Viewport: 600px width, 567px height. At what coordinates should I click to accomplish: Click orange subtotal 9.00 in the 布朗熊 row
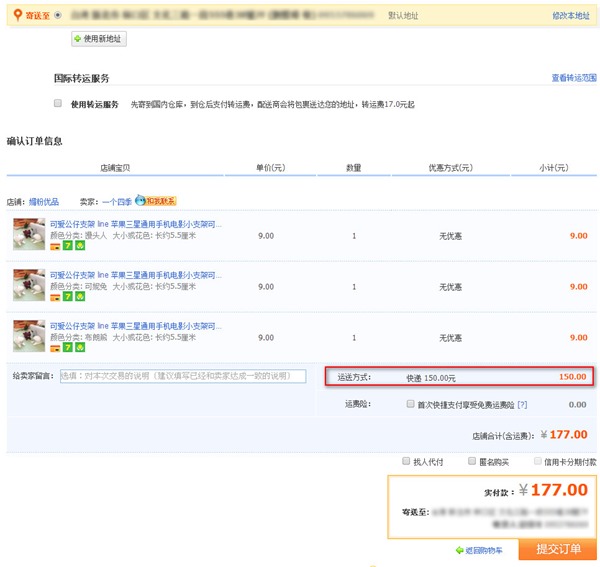579,337
